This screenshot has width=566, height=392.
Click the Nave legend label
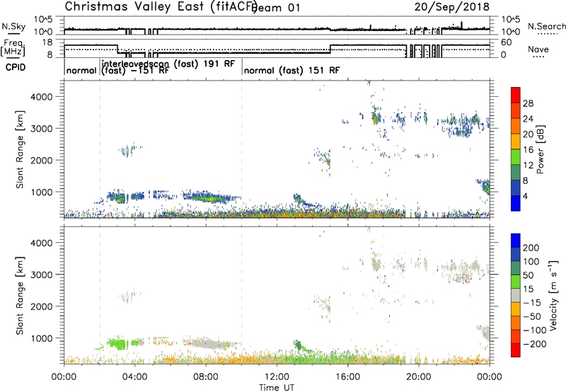click(538, 49)
